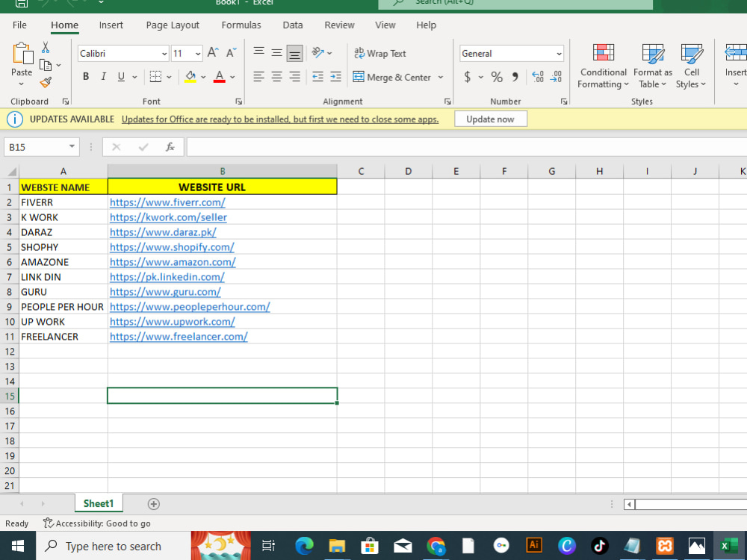Open the fiverr.com hyperlink

coord(167,202)
